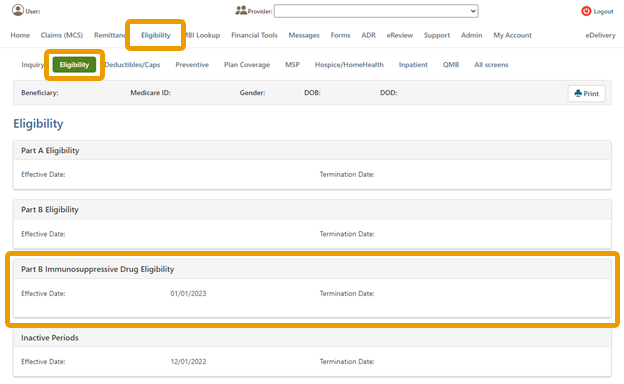Viewport: 624px width, 384px height.
Task: Switch to the All screens sub-tab
Action: (x=491, y=64)
